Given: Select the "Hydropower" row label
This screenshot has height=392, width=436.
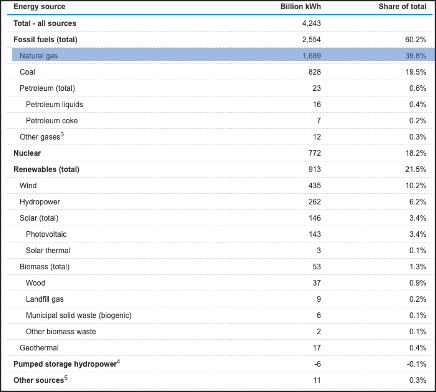Looking at the screenshot, I should point(40,202).
